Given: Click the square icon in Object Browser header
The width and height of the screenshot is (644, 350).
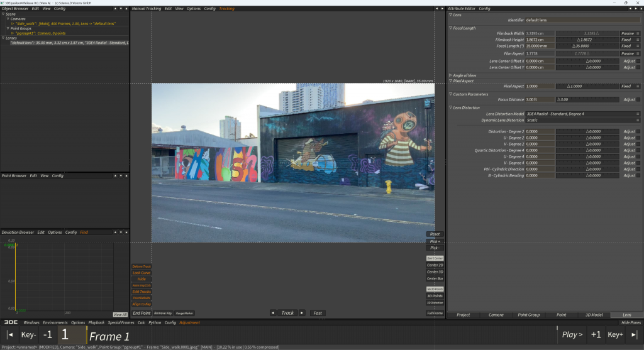Looking at the screenshot, I should click(126, 9).
